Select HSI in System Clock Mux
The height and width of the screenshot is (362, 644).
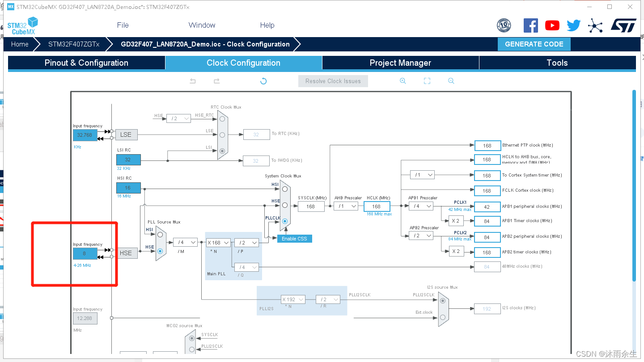click(284, 189)
